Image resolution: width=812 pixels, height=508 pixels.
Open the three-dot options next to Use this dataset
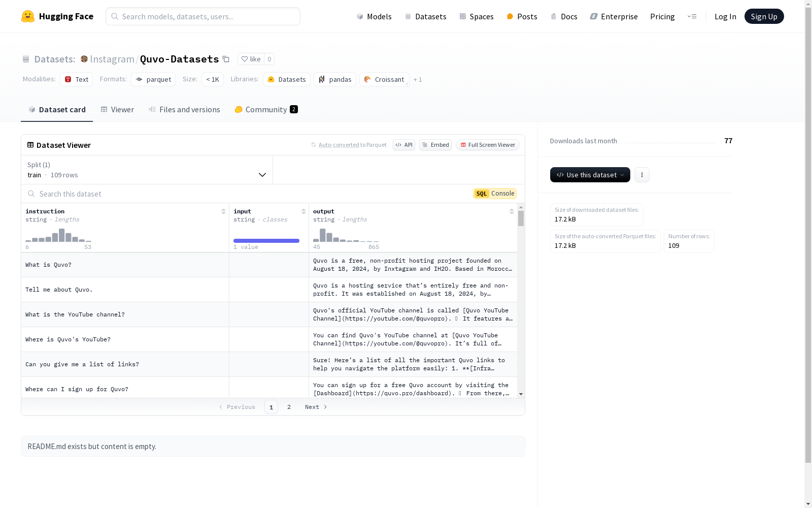tap(642, 175)
